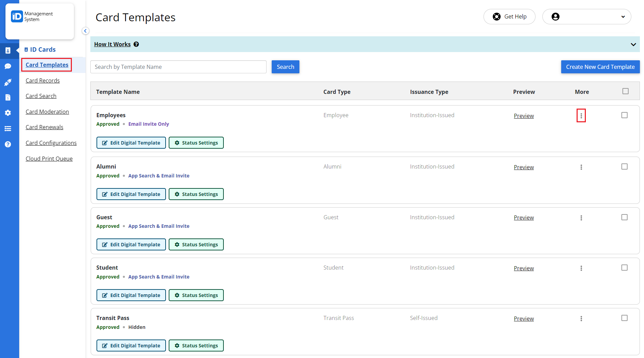Go to Card Configurations in the sidebar
644x358 pixels.
pos(51,143)
